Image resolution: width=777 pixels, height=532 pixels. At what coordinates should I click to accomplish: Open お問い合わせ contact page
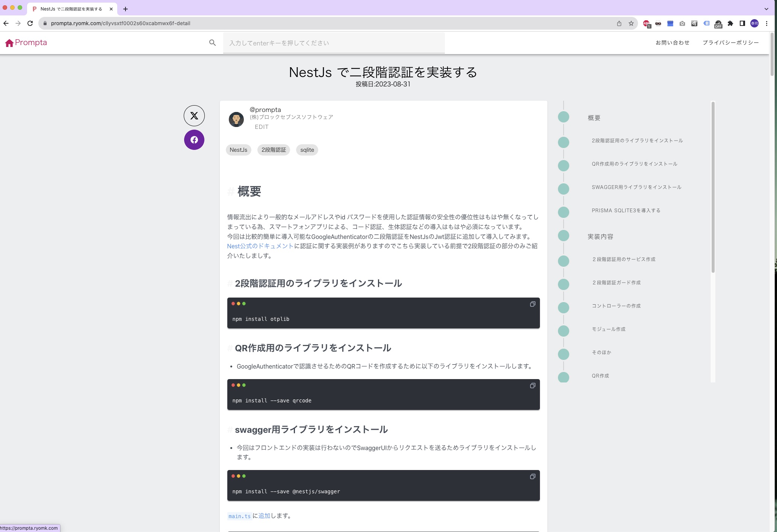point(673,42)
